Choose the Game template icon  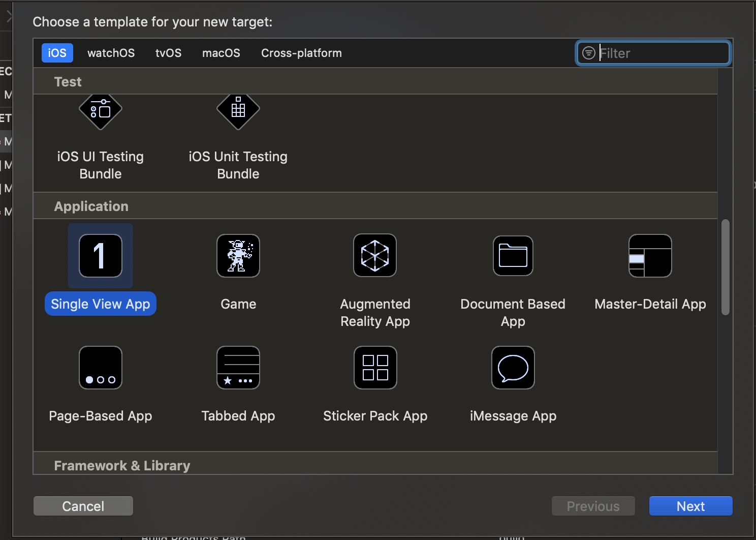pyautogui.click(x=238, y=256)
